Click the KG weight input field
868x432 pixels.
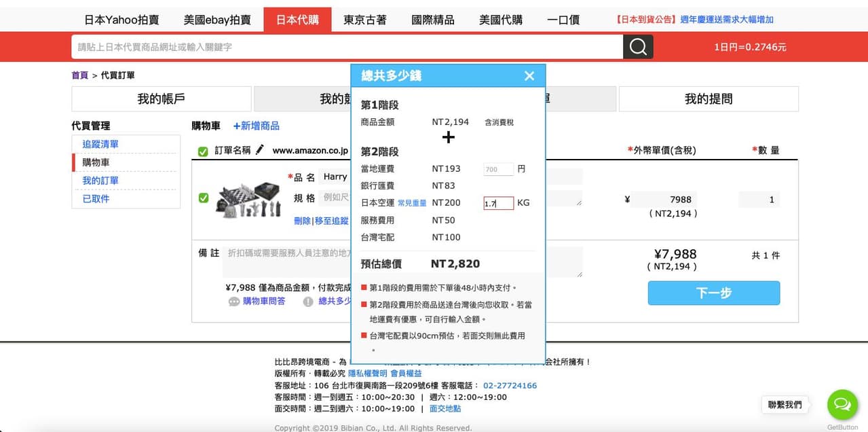pos(498,203)
